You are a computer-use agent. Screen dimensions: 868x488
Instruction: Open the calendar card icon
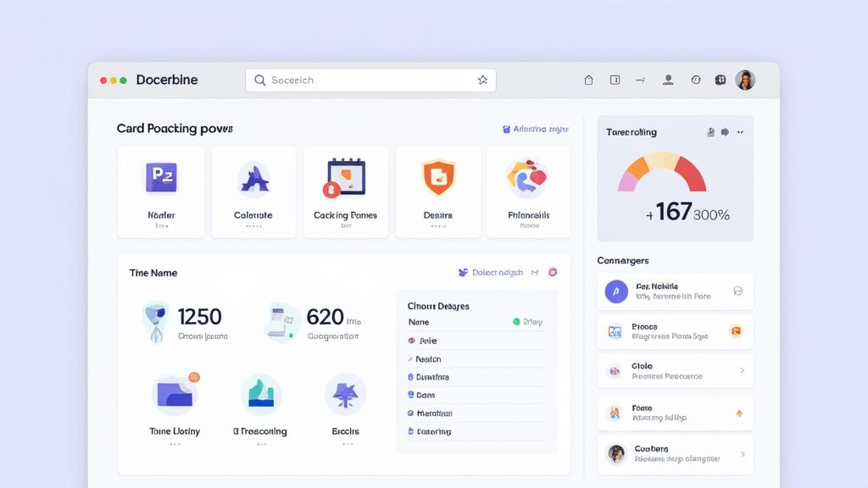[x=345, y=178]
